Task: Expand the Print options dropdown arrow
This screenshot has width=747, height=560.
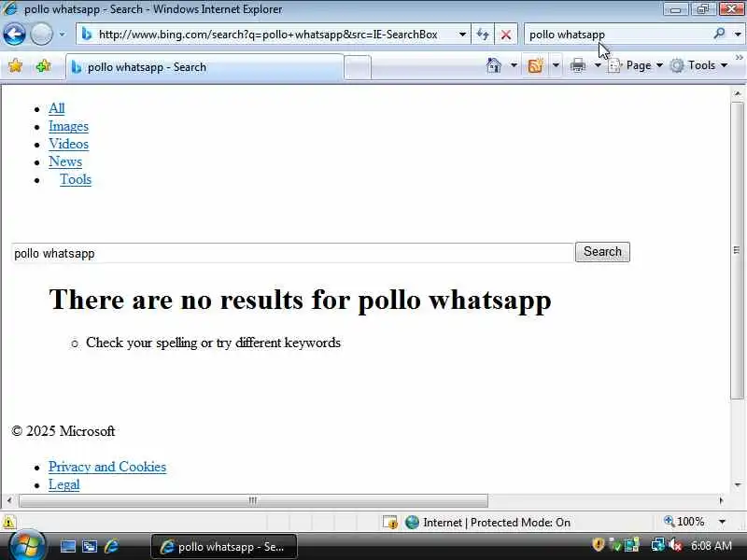Action: coord(598,65)
